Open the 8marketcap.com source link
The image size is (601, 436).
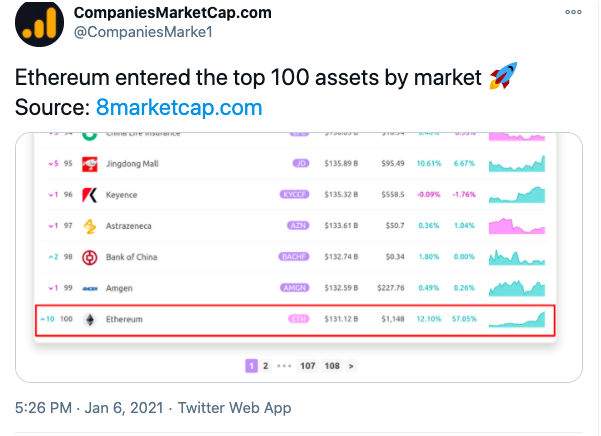[179, 107]
